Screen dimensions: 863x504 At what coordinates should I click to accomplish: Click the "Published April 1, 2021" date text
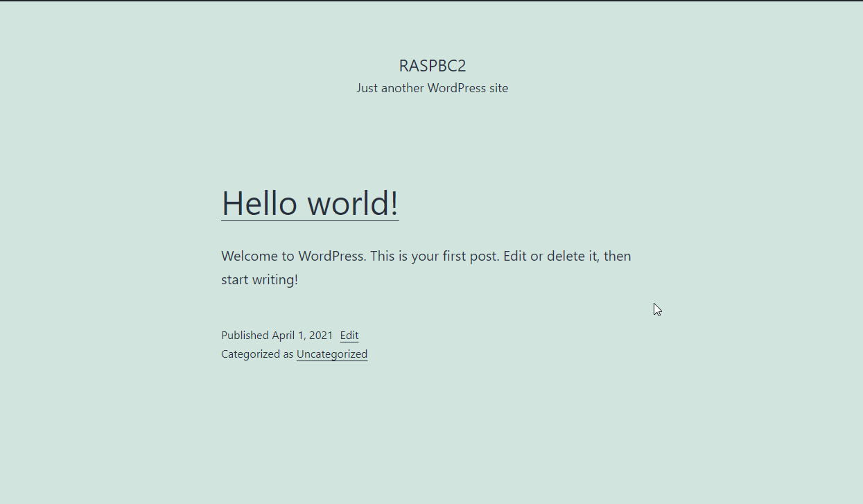(277, 336)
